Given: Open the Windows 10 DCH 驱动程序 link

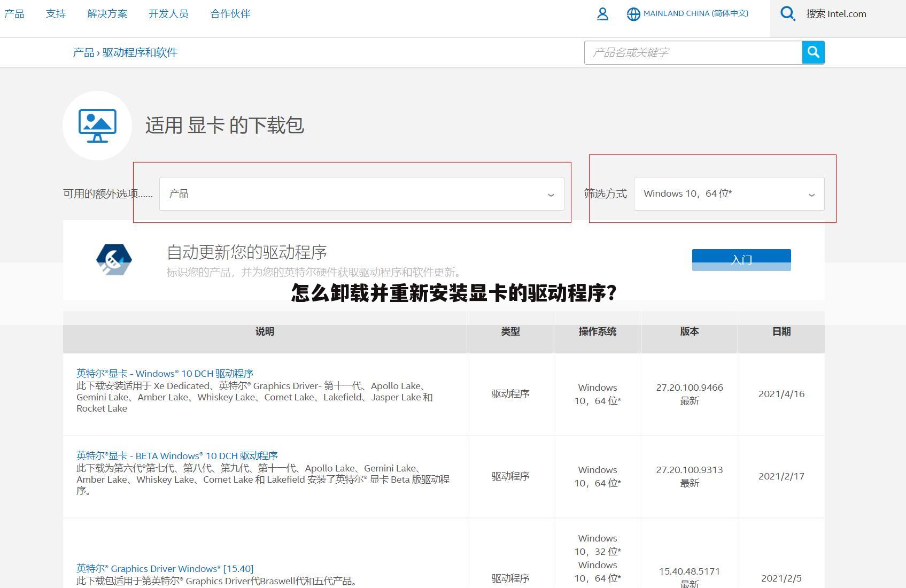Looking at the screenshot, I should click(165, 373).
